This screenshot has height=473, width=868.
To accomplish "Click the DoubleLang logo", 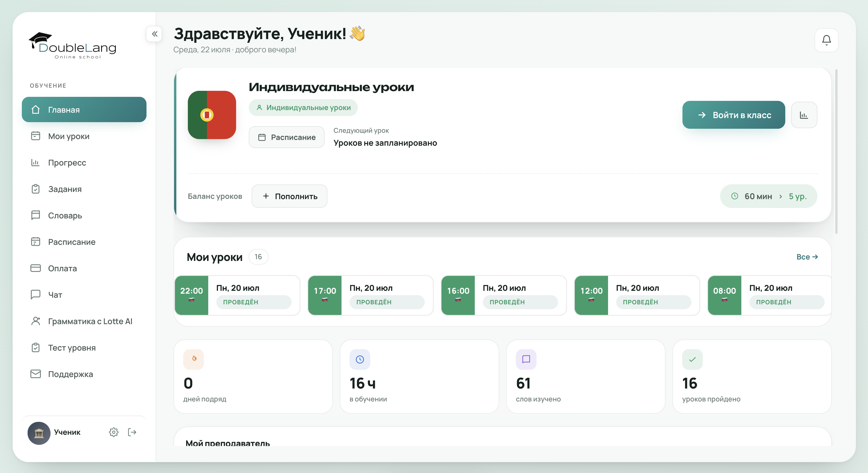I will [73, 45].
